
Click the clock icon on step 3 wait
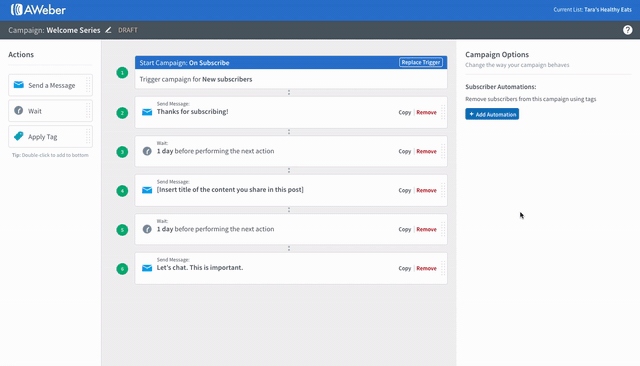pyautogui.click(x=147, y=151)
